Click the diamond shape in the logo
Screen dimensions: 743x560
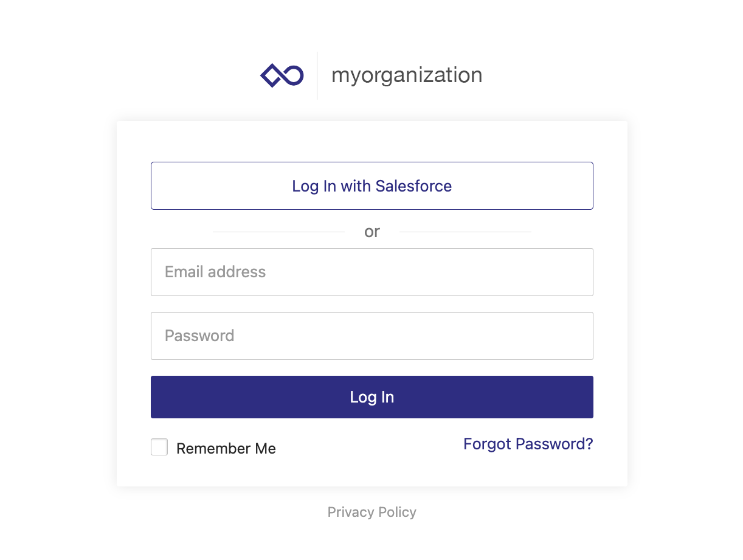(272, 75)
